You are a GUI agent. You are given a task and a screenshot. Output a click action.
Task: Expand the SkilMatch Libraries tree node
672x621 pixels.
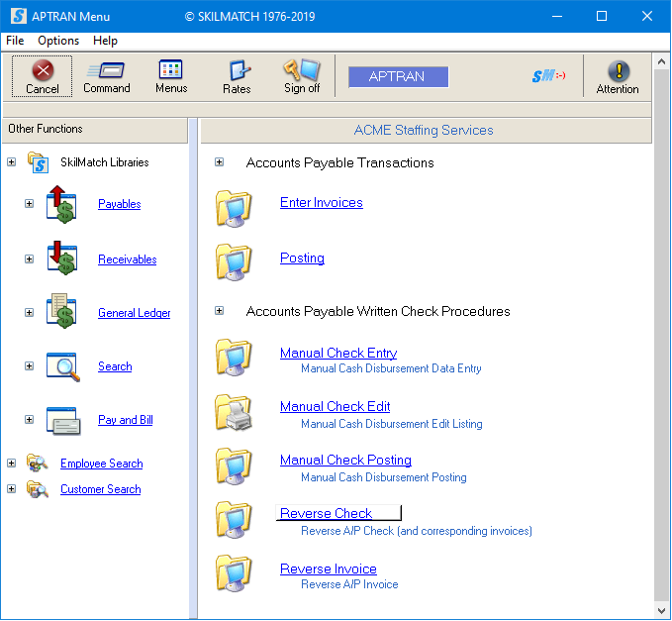[x=12, y=162]
